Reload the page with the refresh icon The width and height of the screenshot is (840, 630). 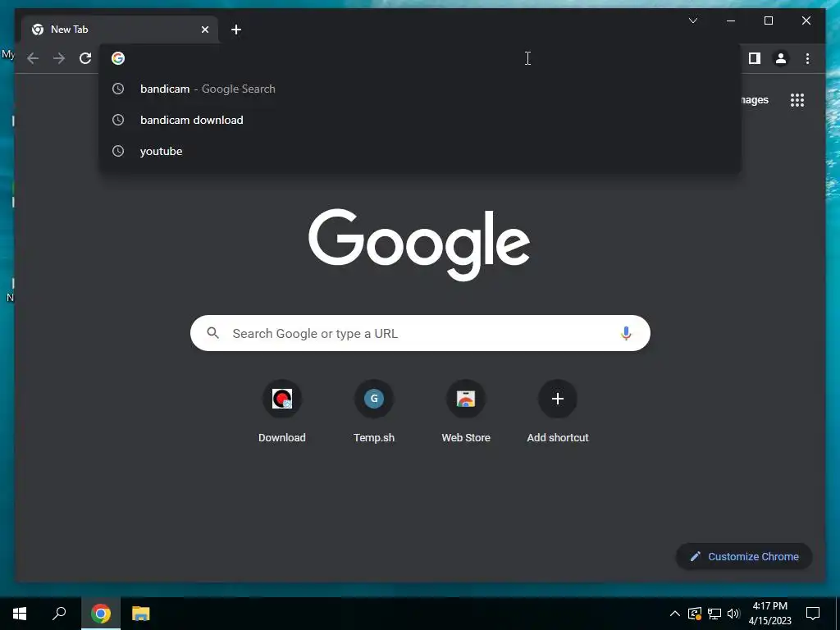tap(85, 58)
